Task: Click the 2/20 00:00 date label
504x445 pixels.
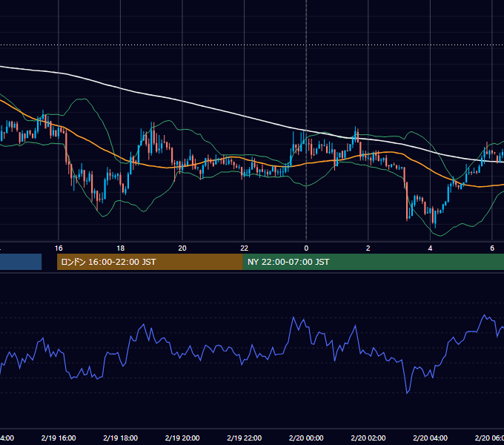Action: [306, 438]
